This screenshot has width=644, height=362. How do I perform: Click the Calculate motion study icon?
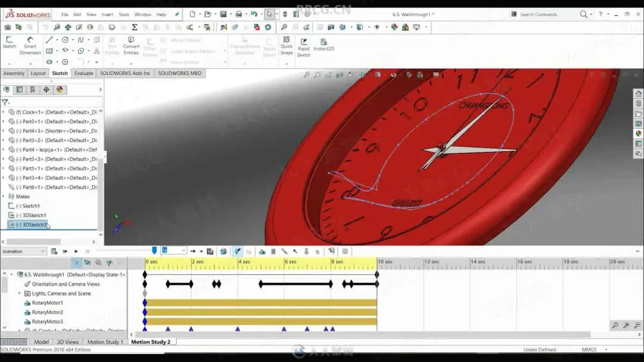pyautogui.click(x=54, y=251)
